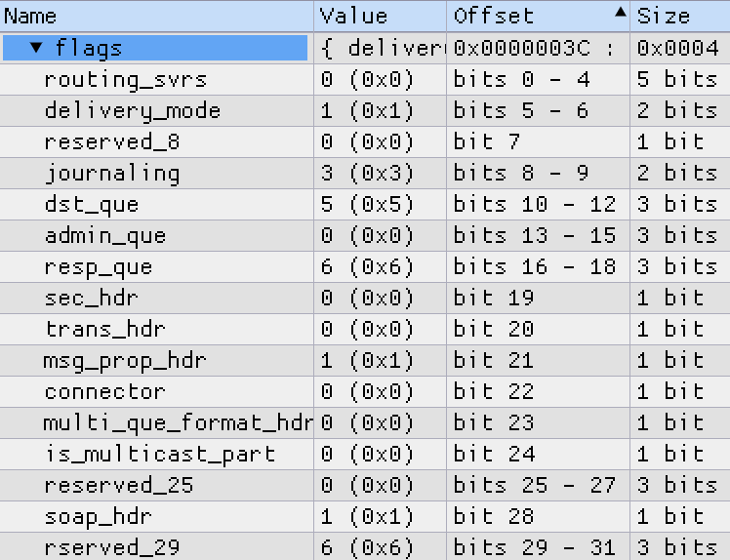The image size is (730, 560).
Task: Choose the journaling row
Action: coord(365,173)
